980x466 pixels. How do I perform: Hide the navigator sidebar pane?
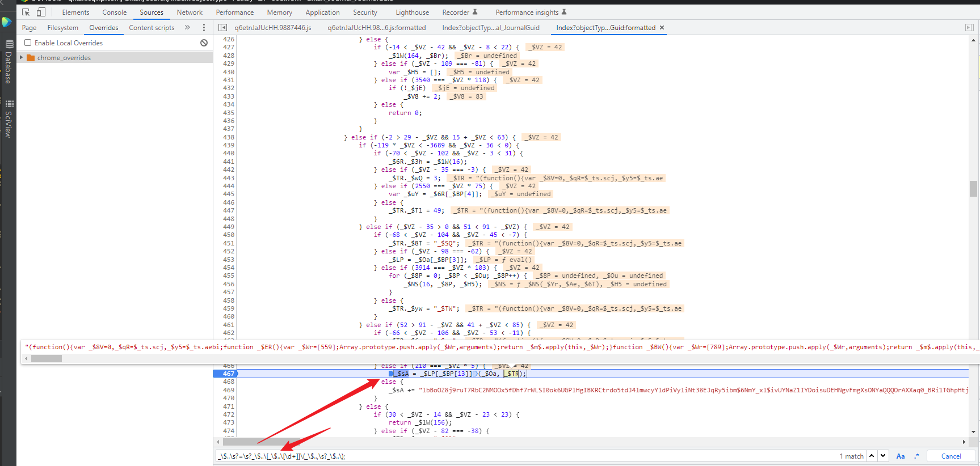[223, 28]
